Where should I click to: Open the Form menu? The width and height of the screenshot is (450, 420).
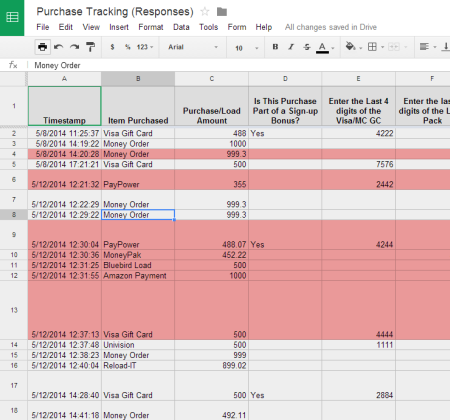(x=237, y=27)
